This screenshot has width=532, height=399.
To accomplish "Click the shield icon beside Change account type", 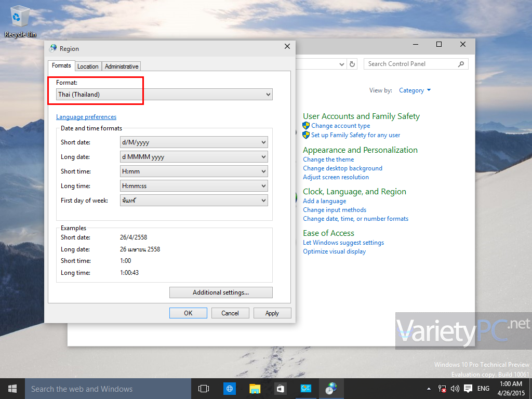I will [x=306, y=126].
